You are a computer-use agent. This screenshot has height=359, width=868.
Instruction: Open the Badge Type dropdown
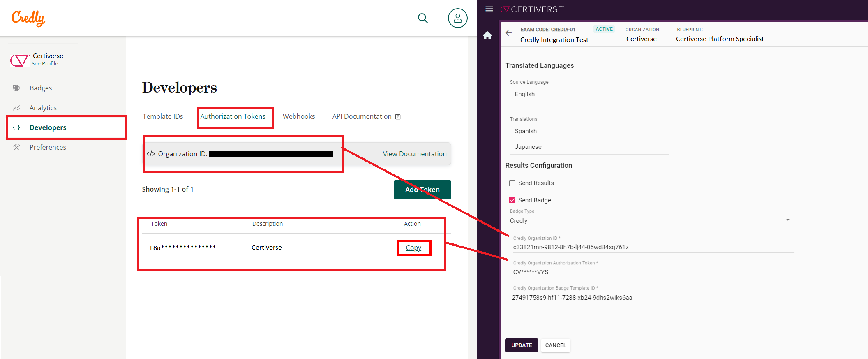click(650, 220)
